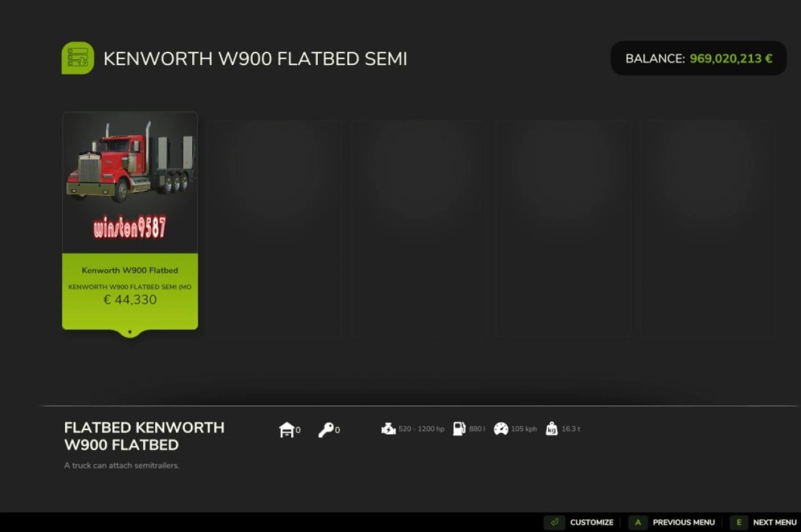Click the green shop category icon in header
Image resolution: width=801 pixels, height=532 pixels.
77,58
